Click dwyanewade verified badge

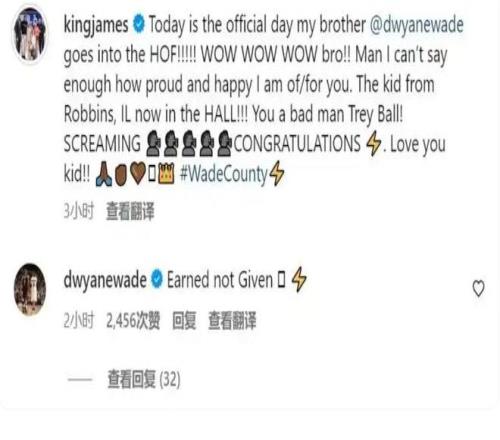pos(157,279)
